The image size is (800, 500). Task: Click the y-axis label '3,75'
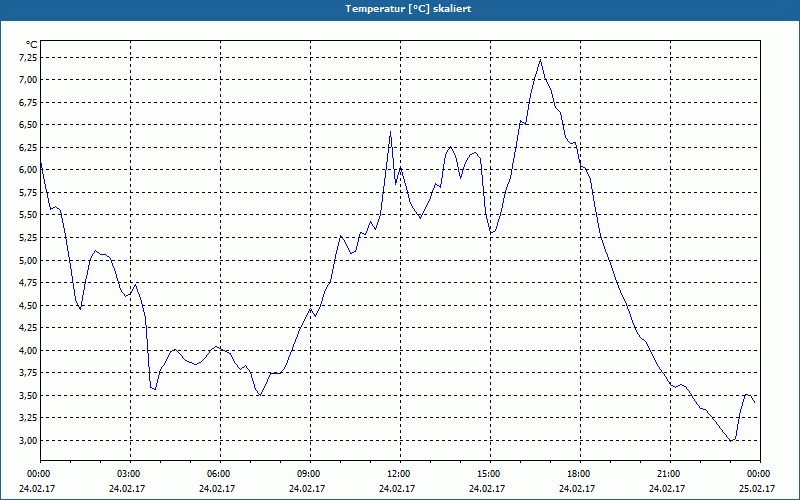pyautogui.click(x=28, y=373)
